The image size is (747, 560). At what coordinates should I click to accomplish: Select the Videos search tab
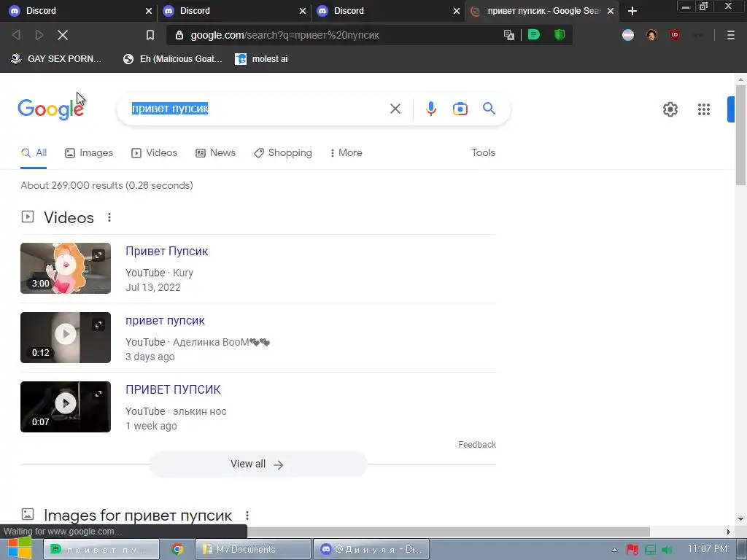point(155,153)
